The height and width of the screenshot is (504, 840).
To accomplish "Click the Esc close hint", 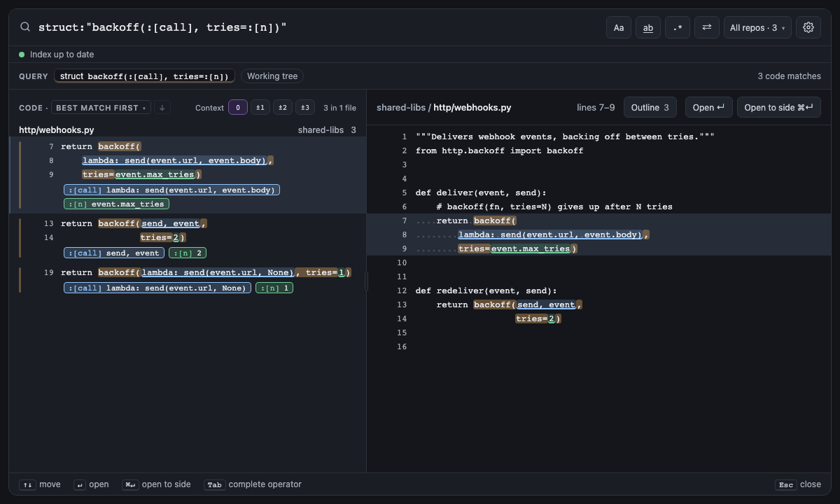I will click(798, 484).
